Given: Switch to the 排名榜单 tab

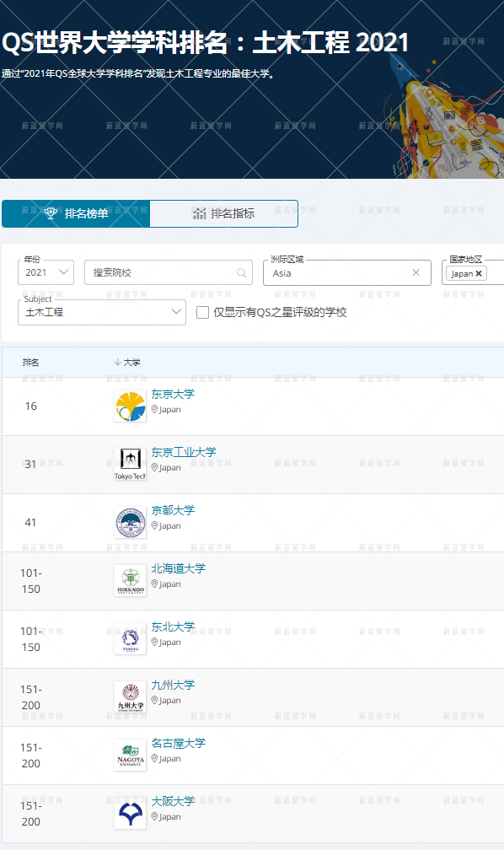Looking at the screenshot, I should (76, 213).
